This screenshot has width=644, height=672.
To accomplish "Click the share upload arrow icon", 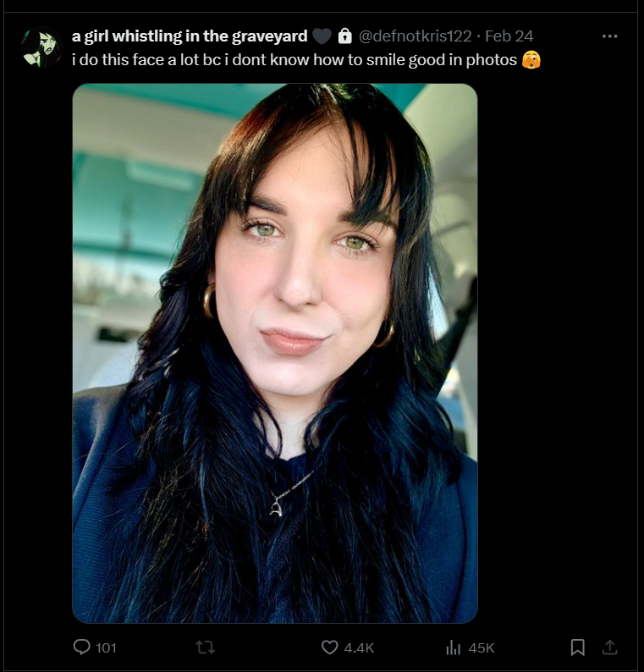I will tap(609, 647).
